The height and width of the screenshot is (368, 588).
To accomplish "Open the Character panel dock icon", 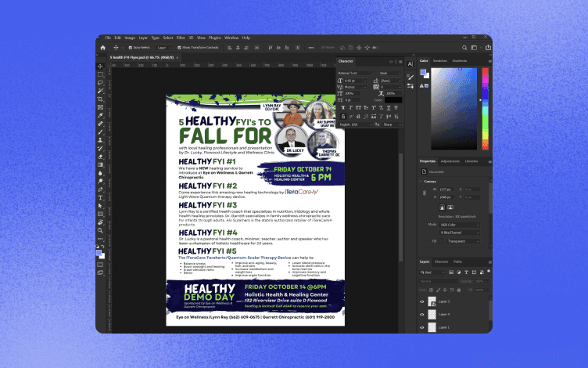I will pos(411,64).
